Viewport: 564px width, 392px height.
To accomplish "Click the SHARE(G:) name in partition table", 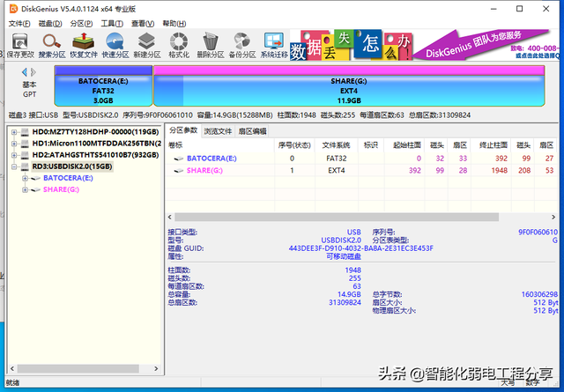I will (x=204, y=171).
